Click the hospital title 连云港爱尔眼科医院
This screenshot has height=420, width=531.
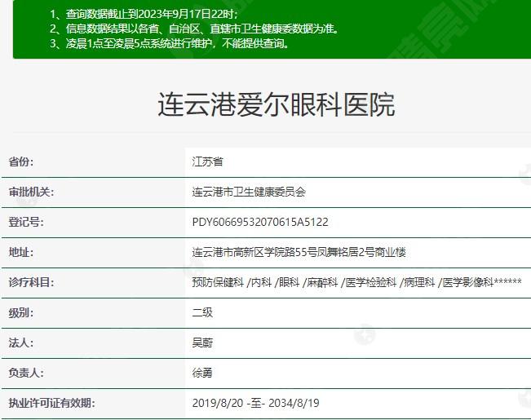coord(277,104)
